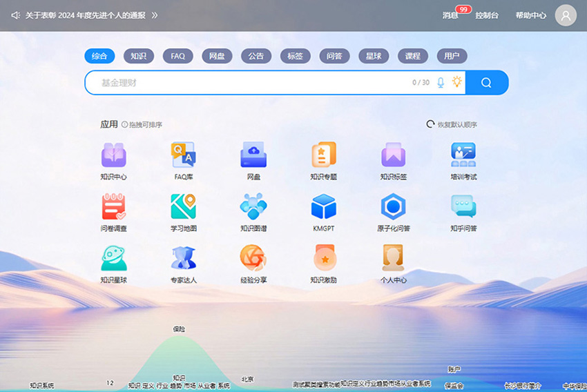
Task: Click the 北京 label in the chart
Action: point(247,379)
